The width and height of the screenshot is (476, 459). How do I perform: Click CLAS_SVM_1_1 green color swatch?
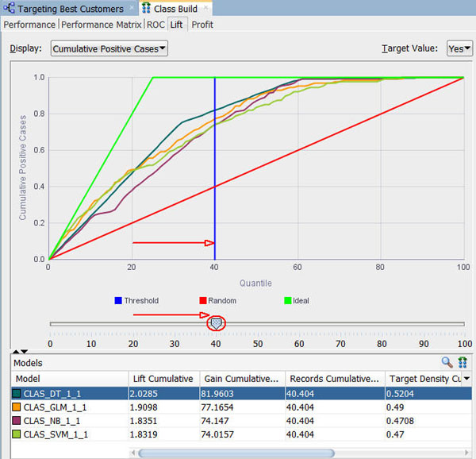pyautogui.click(x=17, y=434)
